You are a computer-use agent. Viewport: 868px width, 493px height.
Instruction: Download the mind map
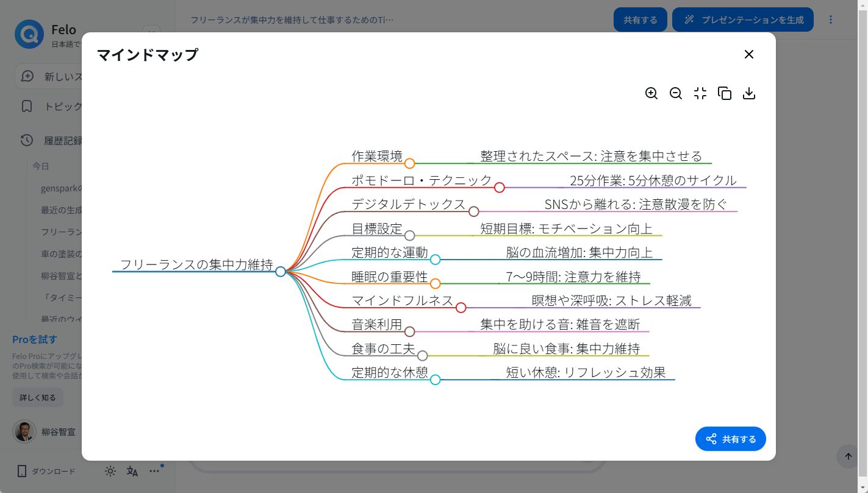coord(749,93)
